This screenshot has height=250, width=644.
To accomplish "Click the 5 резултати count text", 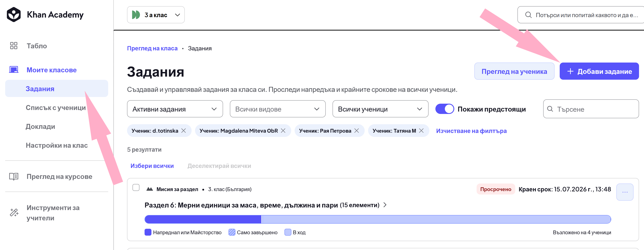I will 144,150.
